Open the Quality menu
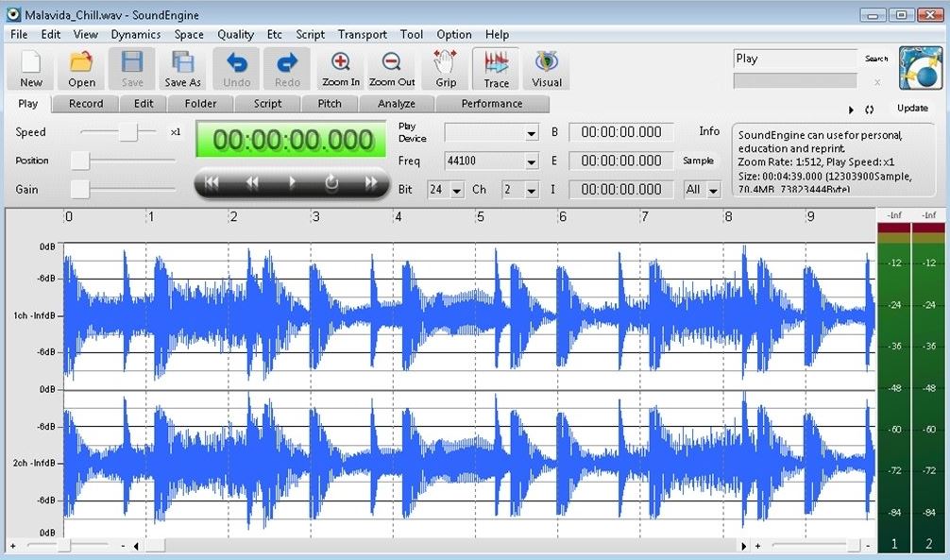The image size is (950, 560). [x=236, y=35]
